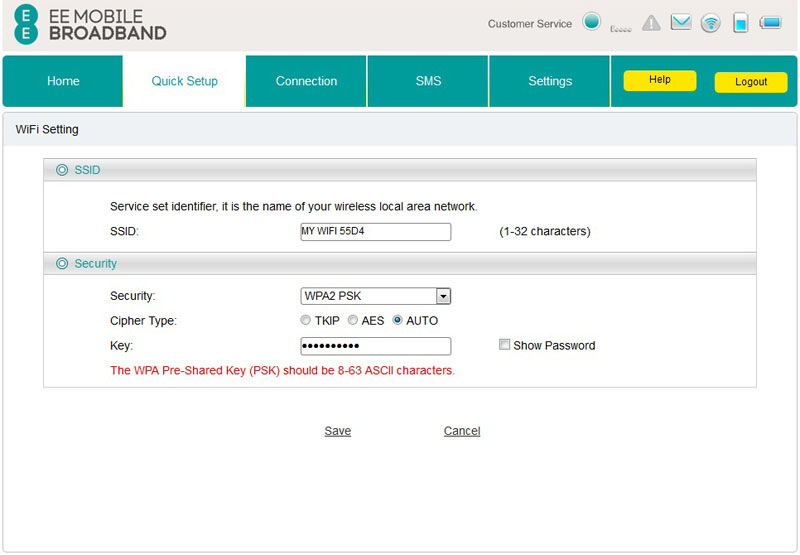The height and width of the screenshot is (555, 800).
Task: Open the Security WPA2 PSK dropdown
Action: pyautogui.click(x=376, y=296)
